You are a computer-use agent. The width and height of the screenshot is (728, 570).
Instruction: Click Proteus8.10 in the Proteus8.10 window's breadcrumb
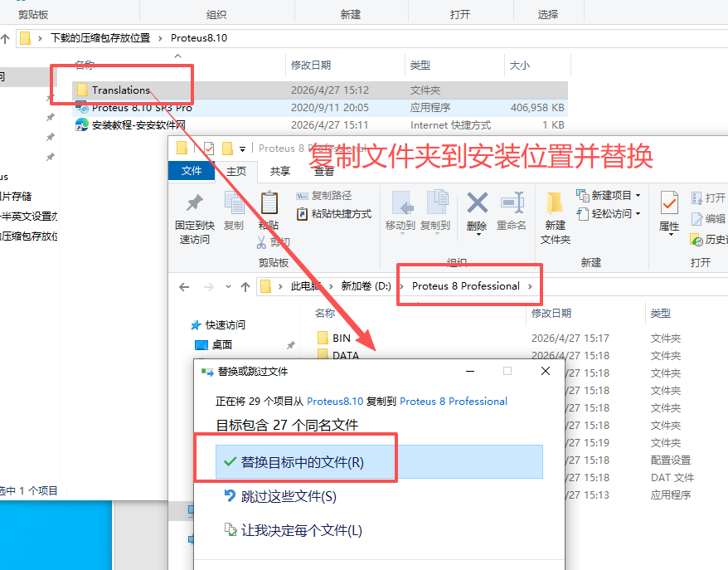[x=199, y=38]
